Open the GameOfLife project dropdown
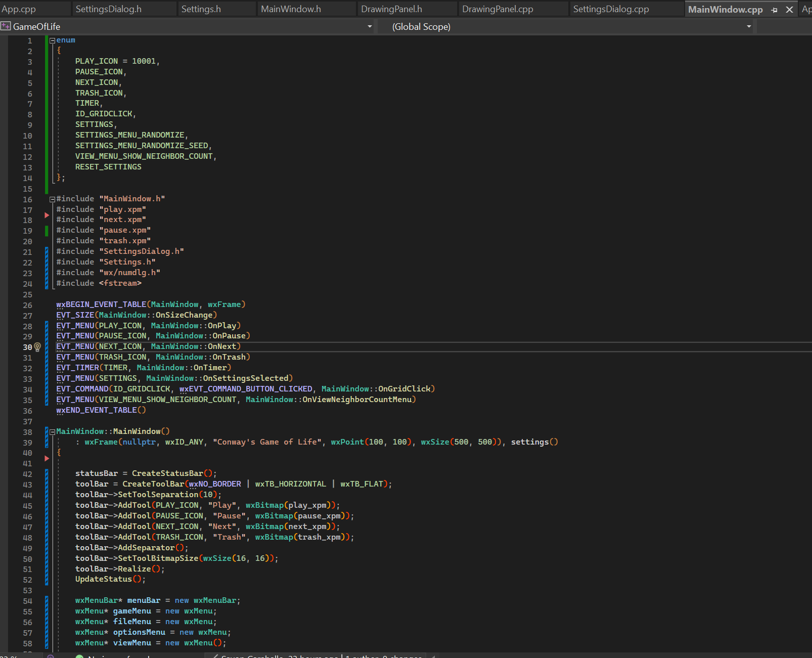Viewport: 812px width, 658px height. pyautogui.click(x=370, y=26)
